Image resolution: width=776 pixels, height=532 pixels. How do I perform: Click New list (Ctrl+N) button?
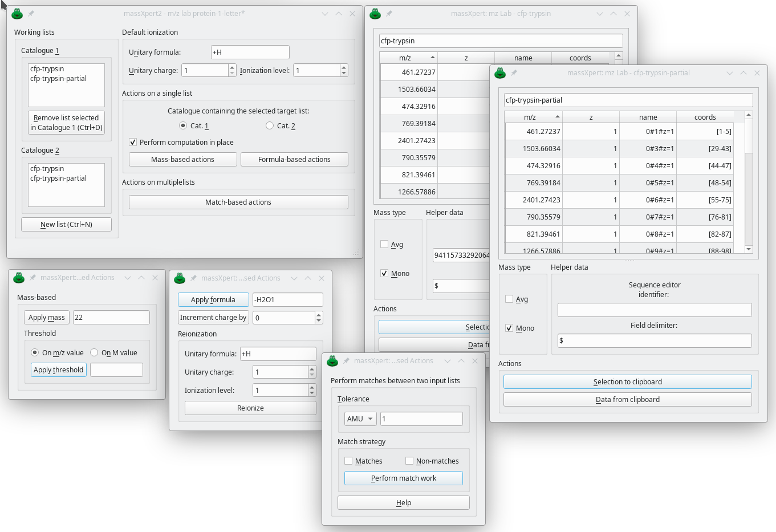66,224
